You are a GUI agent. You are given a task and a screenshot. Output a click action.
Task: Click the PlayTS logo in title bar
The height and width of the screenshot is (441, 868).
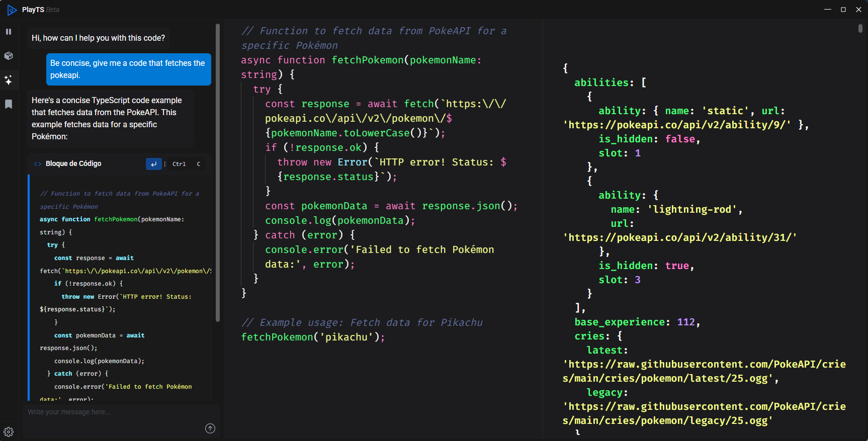coord(12,10)
